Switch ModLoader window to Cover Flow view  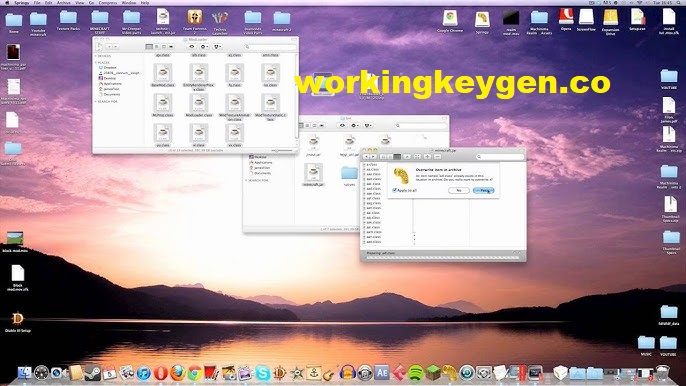tap(171, 46)
